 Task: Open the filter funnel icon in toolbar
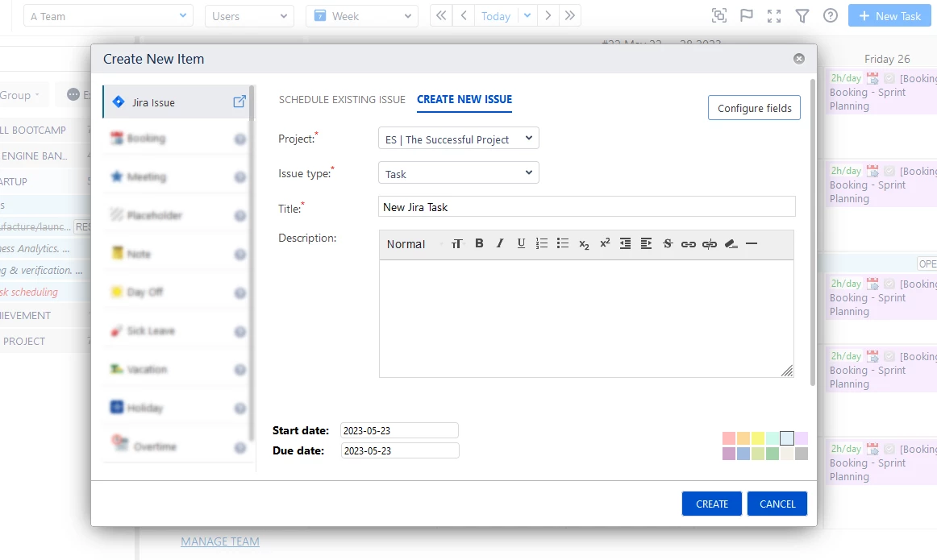click(x=802, y=16)
